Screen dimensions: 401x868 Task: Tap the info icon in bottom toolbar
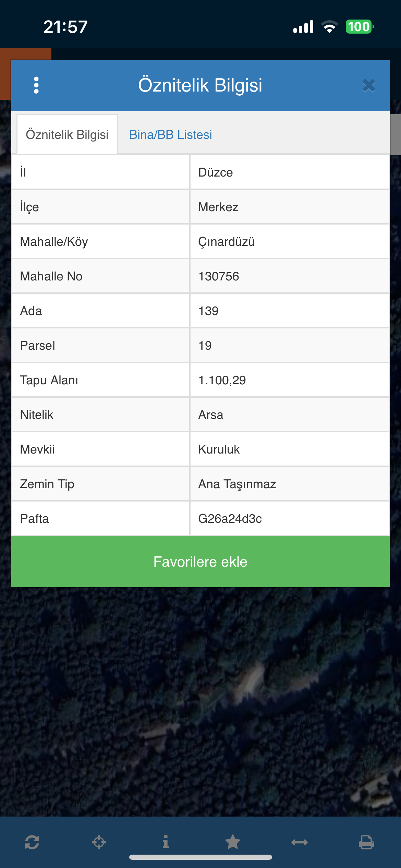166,842
